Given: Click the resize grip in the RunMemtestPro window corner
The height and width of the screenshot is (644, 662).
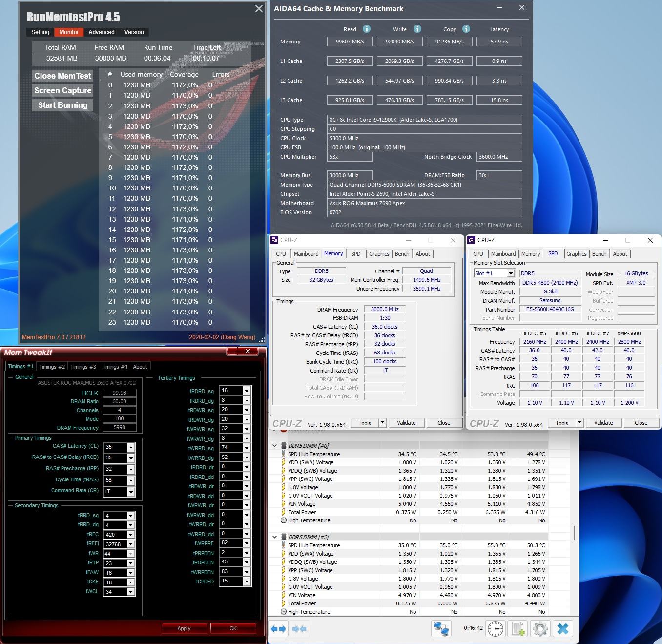Looking at the screenshot, I should tap(262, 339).
